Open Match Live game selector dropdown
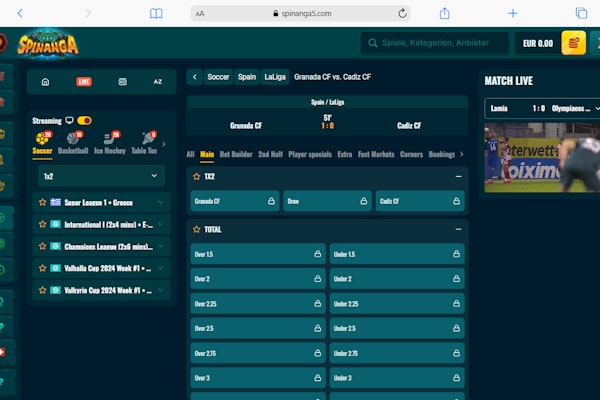This screenshot has height=400, width=600. pos(542,108)
